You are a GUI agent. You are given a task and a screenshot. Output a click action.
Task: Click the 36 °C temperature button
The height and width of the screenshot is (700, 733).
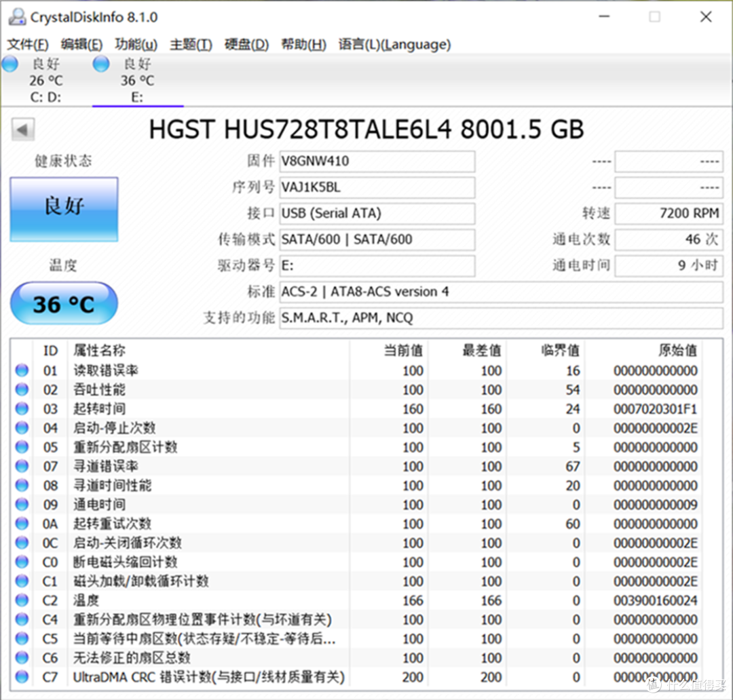(64, 304)
